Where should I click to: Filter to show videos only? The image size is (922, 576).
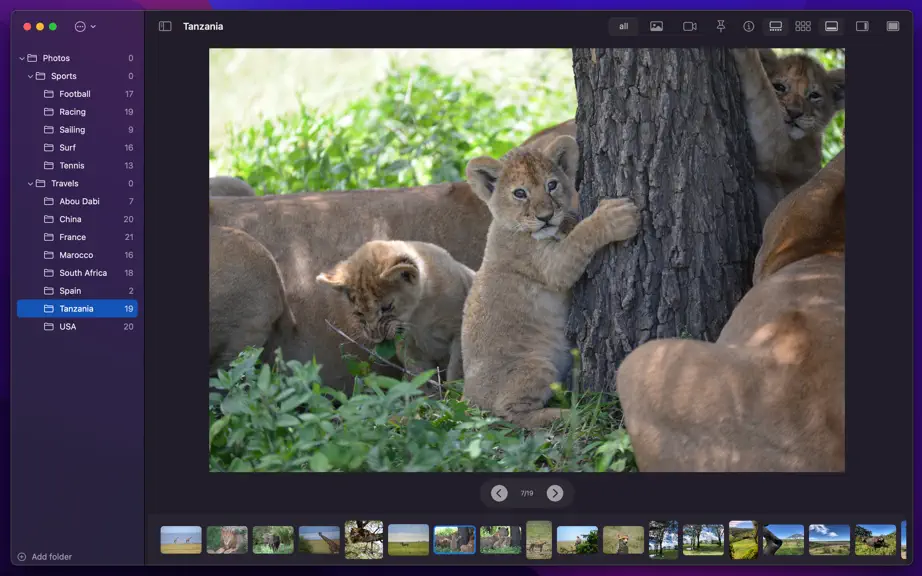tap(689, 26)
